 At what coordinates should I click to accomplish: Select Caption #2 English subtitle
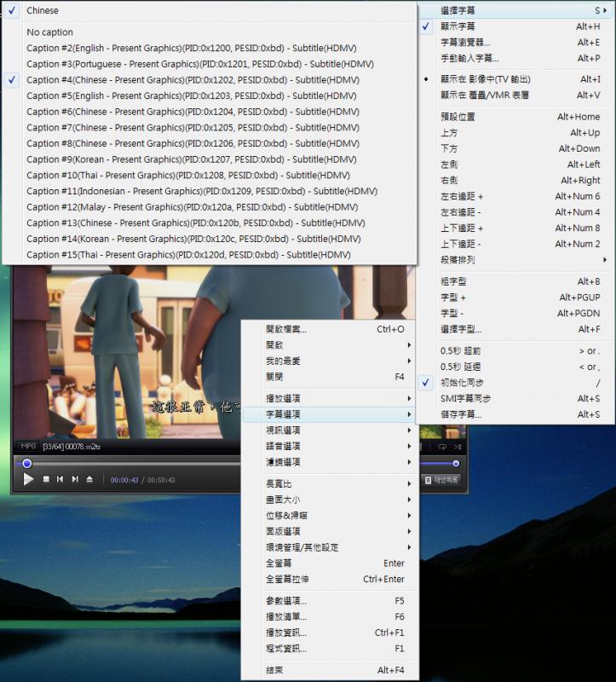coord(210,48)
